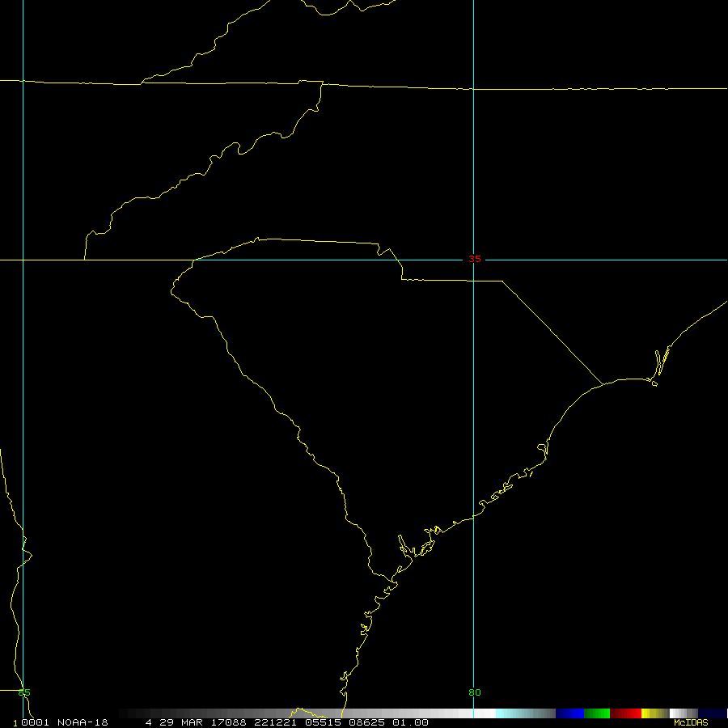The height and width of the screenshot is (728, 728).
Task: Click the green 85 longitude label
Action: [24, 692]
